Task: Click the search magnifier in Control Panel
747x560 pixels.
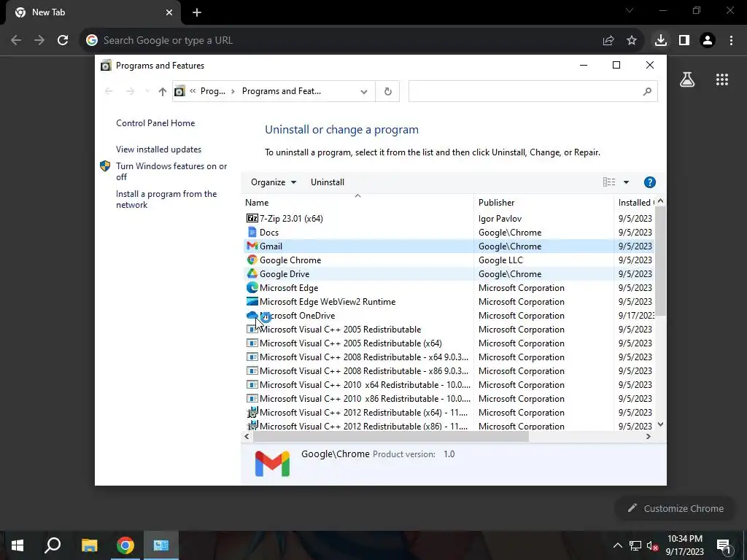Action: tap(646, 91)
